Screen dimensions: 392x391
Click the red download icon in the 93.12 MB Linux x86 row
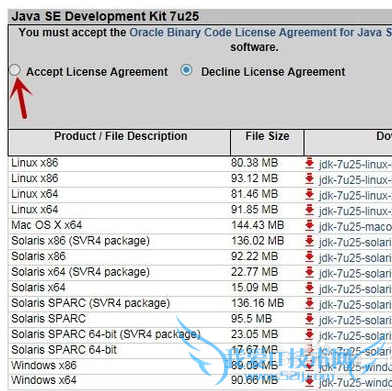coord(310,179)
